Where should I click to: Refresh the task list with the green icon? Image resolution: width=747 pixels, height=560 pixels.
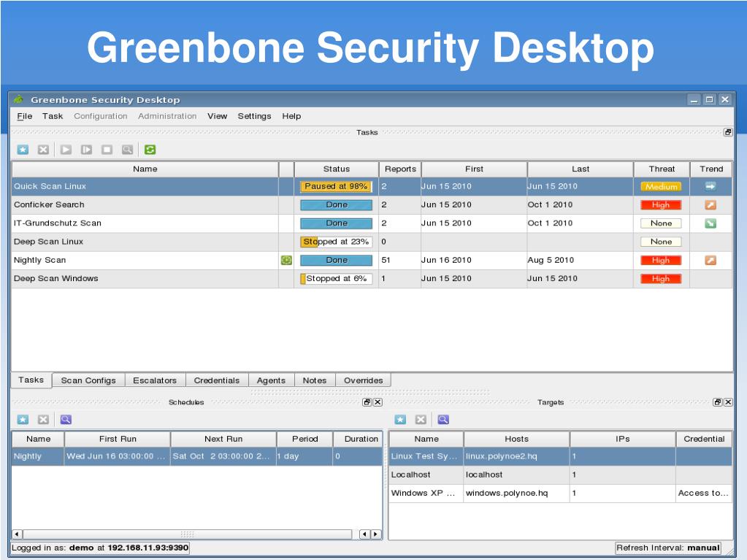pyautogui.click(x=150, y=150)
